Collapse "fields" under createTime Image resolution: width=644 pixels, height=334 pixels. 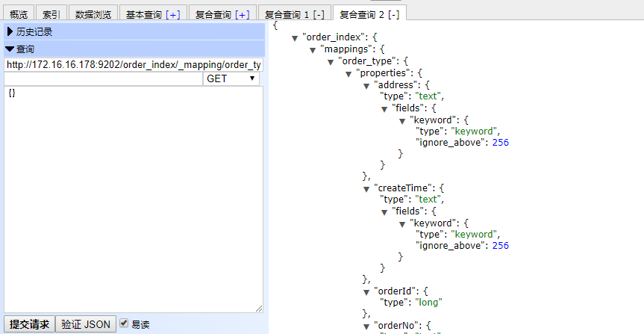coord(384,212)
